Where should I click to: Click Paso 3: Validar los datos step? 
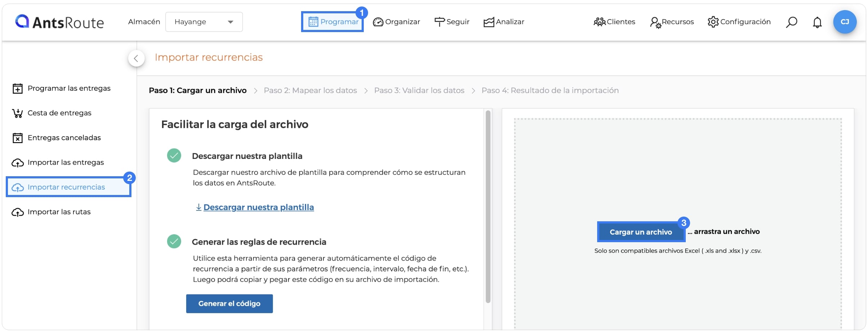(x=419, y=90)
